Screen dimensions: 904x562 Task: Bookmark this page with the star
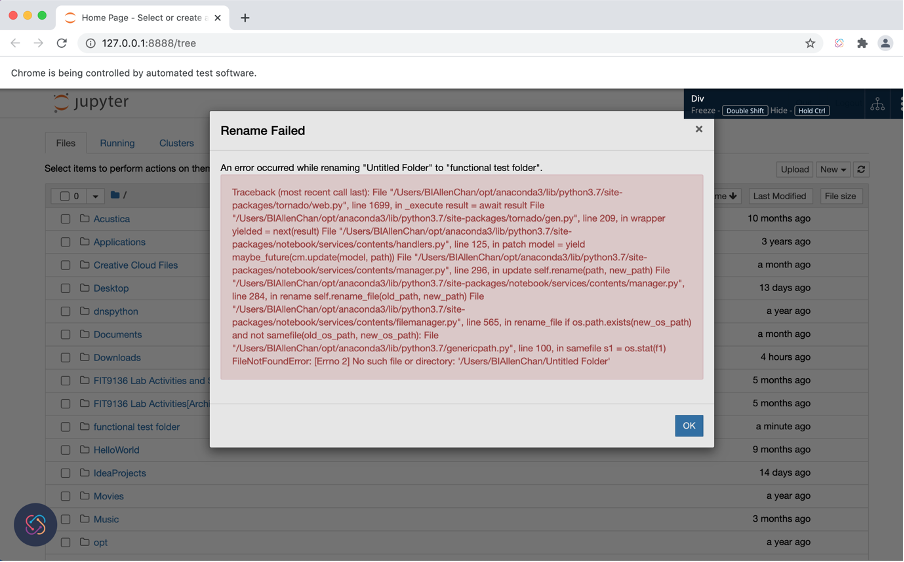(810, 43)
